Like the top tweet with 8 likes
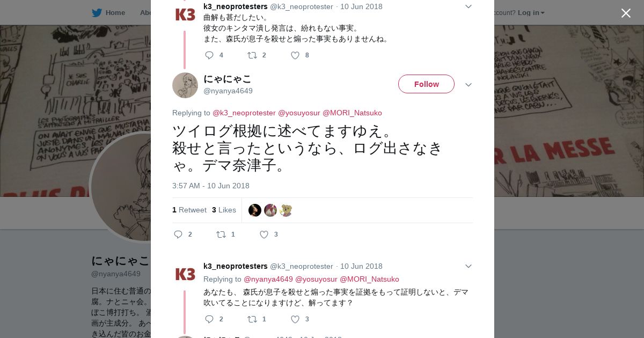The width and height of the screenshot is (644, 338). [x=295, y=55]
